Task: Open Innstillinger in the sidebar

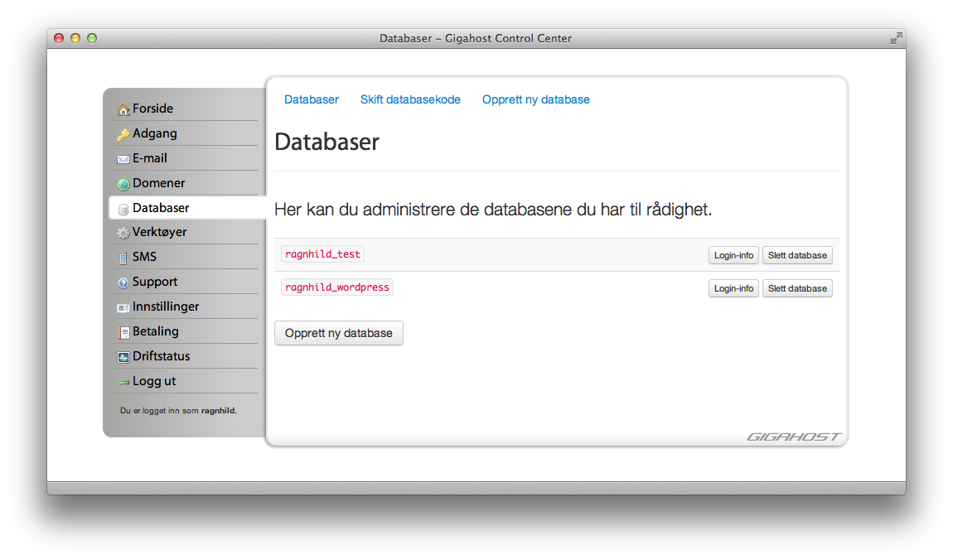Action: point(183,307)
